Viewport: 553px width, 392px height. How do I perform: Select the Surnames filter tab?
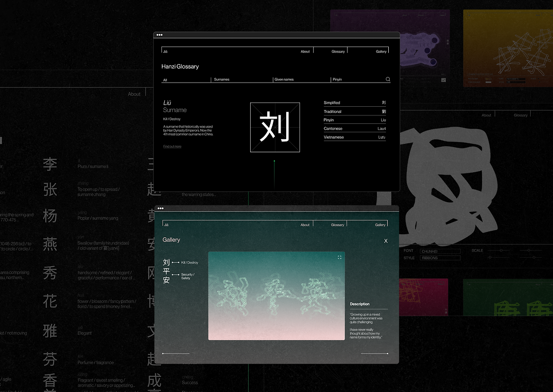222,80
